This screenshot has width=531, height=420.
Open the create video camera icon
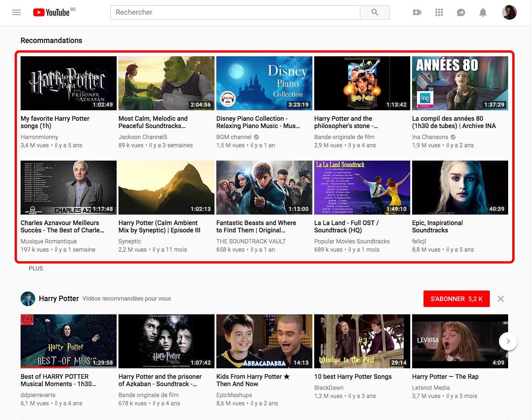(417, 12)
